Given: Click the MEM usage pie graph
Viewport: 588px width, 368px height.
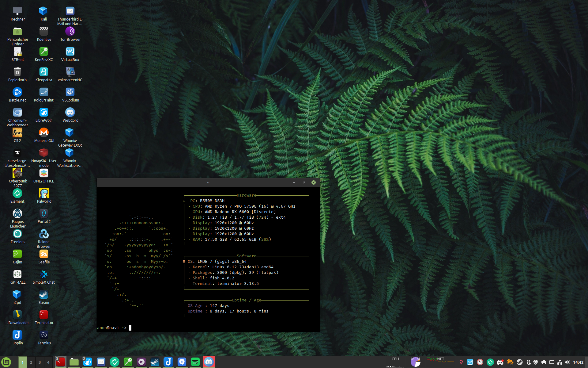Looking at the screenshot, I should pyautogui.click(x=415, y=362).
